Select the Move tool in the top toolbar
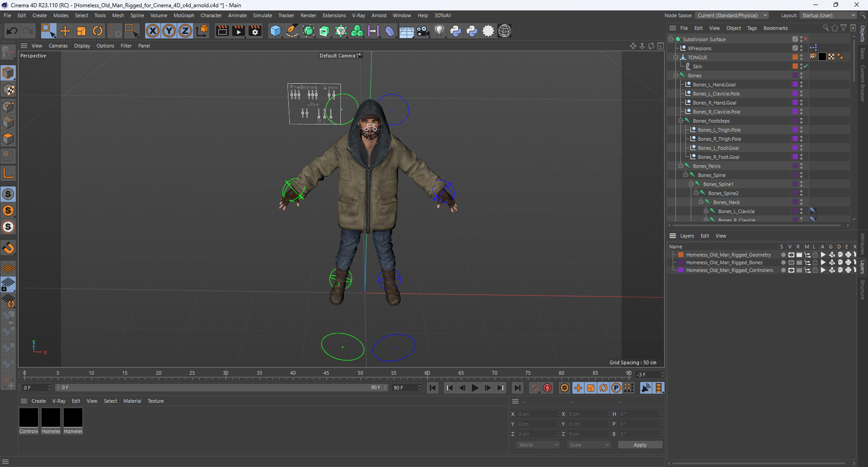The width and height of the screenshot is (868, 467). tap(65, 31)
